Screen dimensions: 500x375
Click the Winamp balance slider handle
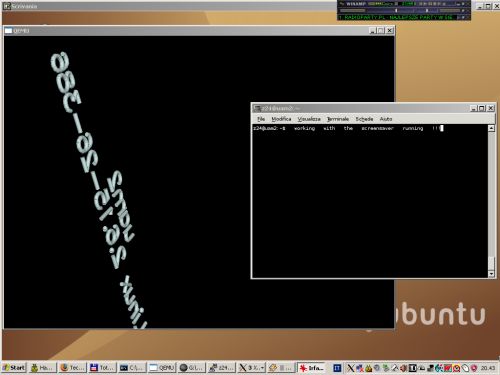pos(427,10)
